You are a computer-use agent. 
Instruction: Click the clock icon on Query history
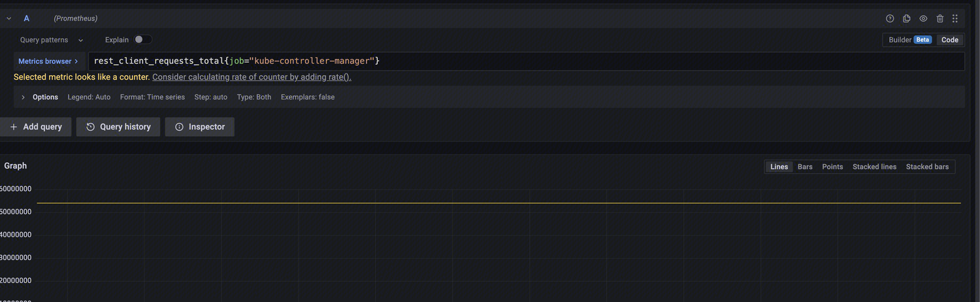(x=91, y=127)
